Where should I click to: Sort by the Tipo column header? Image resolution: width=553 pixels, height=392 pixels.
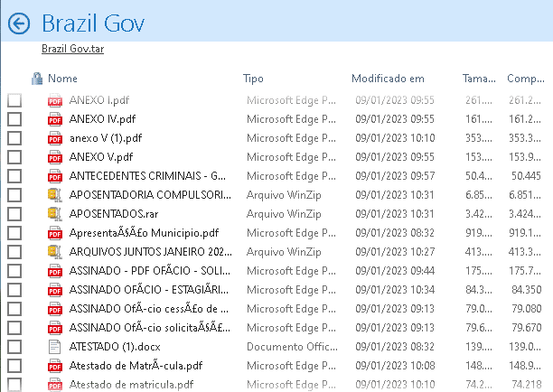pos(253,79)
